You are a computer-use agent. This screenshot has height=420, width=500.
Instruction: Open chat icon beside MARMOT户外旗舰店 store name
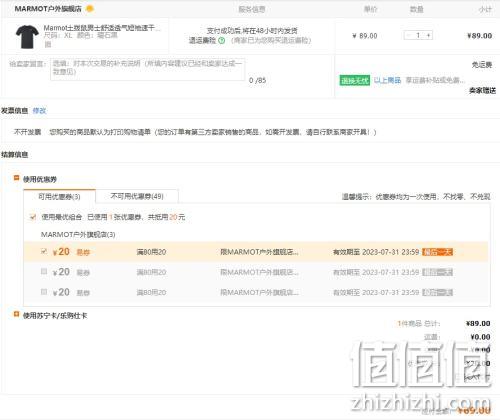pos(90,9)
